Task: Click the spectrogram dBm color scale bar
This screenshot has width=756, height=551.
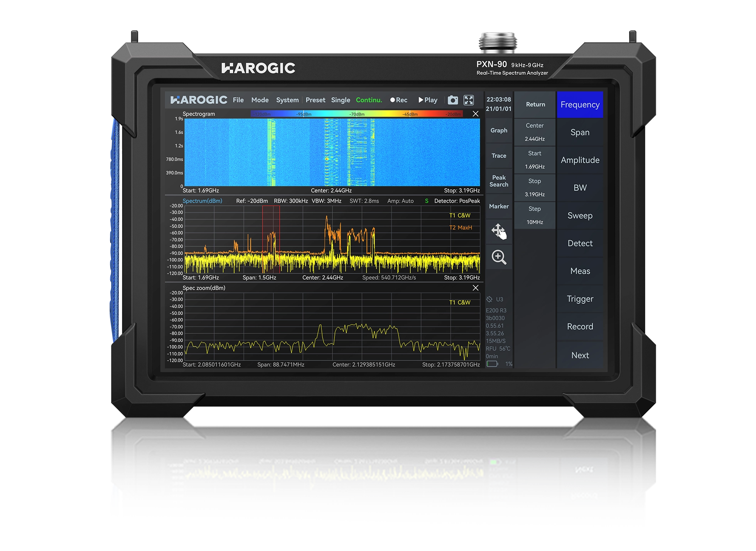Action: coord(356,114)
